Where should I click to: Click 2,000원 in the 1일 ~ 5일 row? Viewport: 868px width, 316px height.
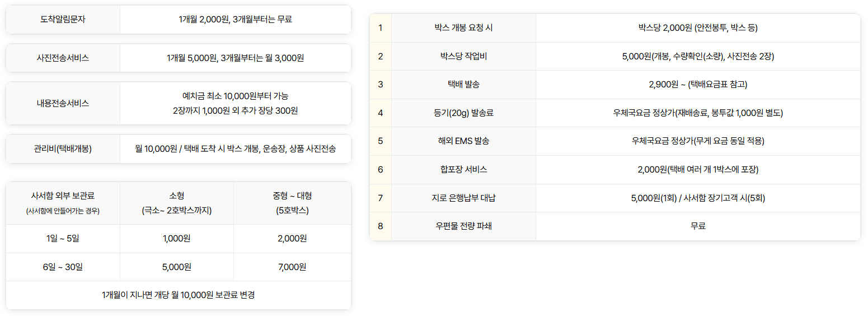pyautogui.click(x=292, y=239)
